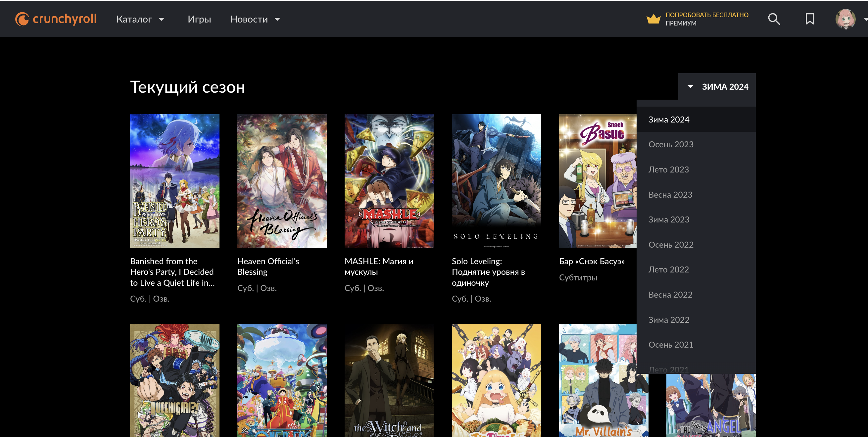Click title MASHLE: Магия и мускулы
Image resolution: width=868 pixels, height=437 pixels.
[x=379, y=267]
